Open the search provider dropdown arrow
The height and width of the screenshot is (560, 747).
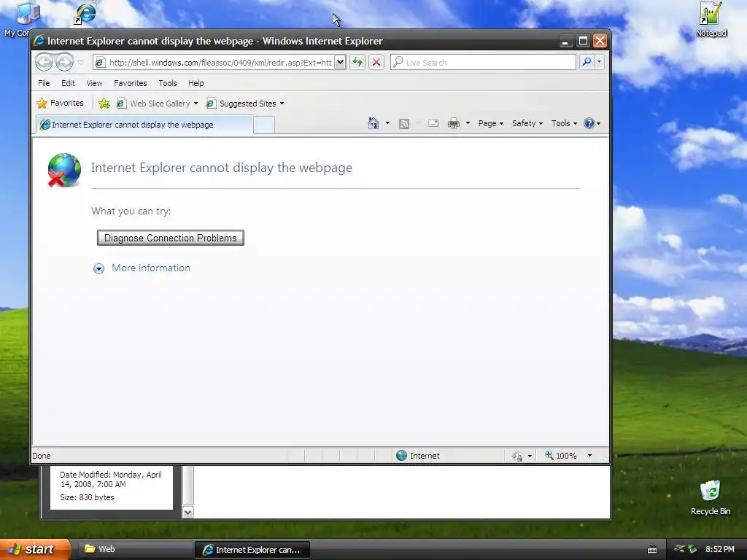600,63
